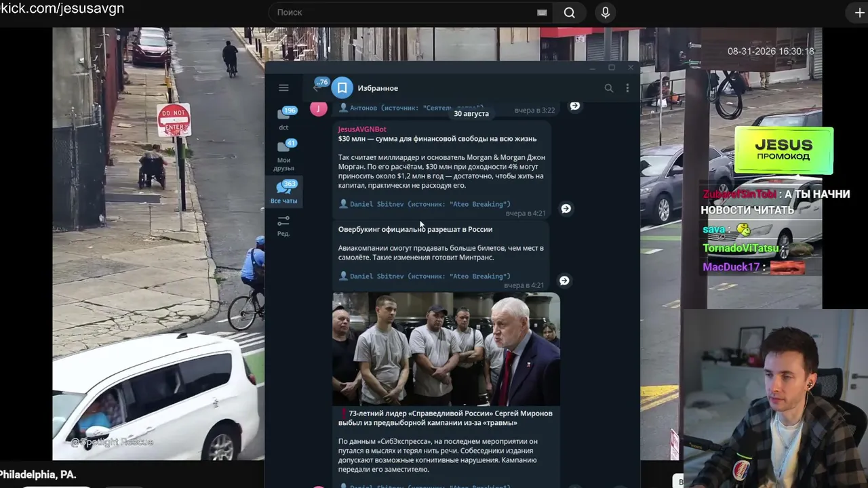
Task: Open the Ред. folder editor
Action: 283,226
